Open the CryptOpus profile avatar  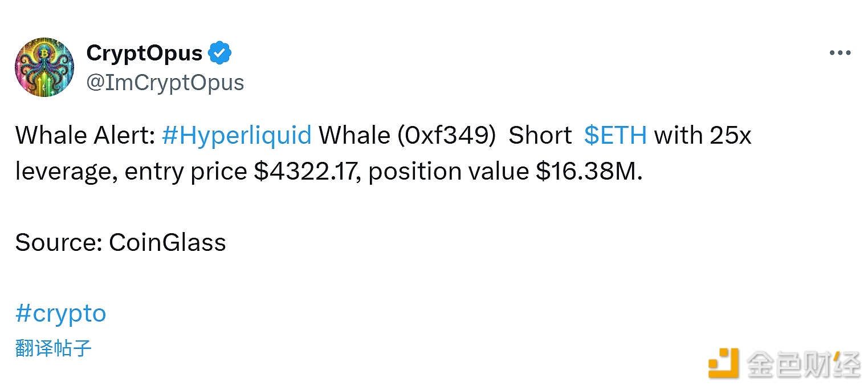44,67
